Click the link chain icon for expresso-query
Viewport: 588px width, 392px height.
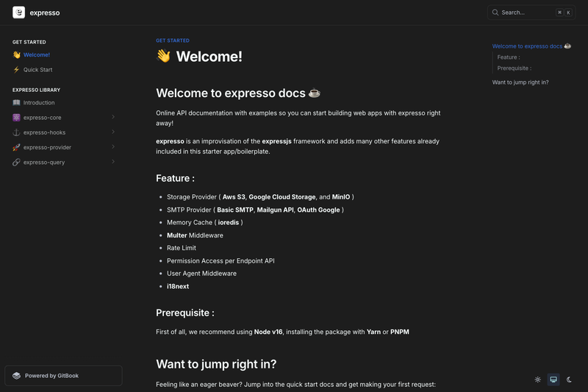coord(16,162)
